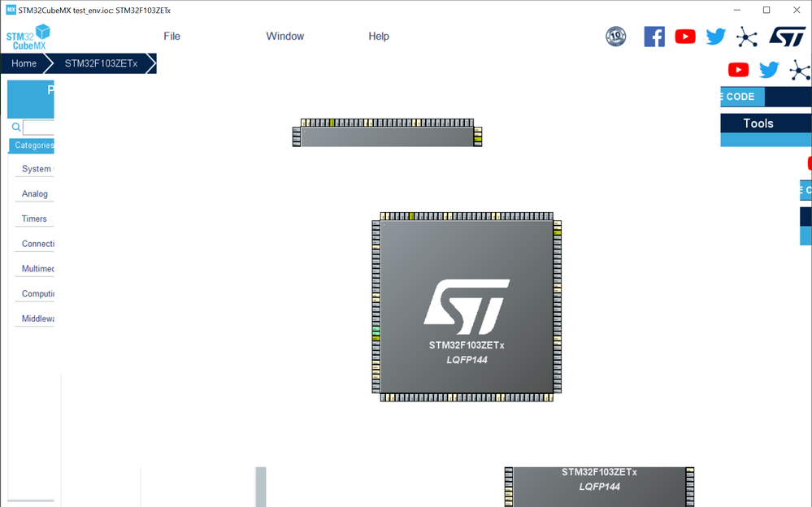Open the Facebook icon link
This screenshot has width=812, height=507.
[654, 37]
